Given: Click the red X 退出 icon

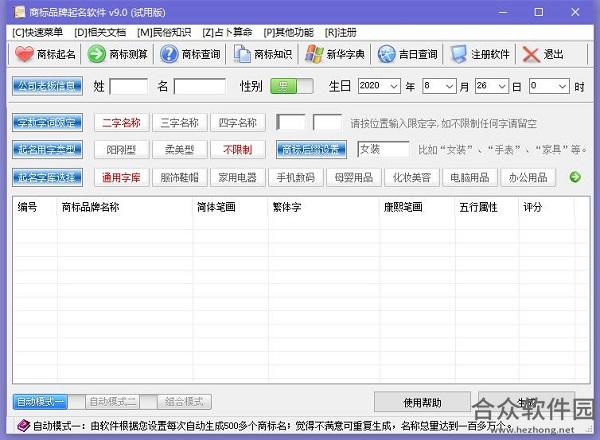Looking at the screenshot, I should (x=531, y=54).
